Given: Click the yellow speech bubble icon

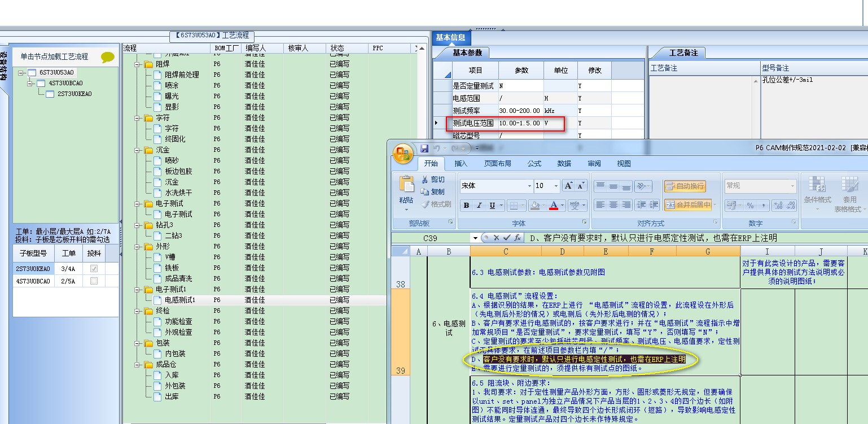Looking at the screenshot, I should coord(108,57).
